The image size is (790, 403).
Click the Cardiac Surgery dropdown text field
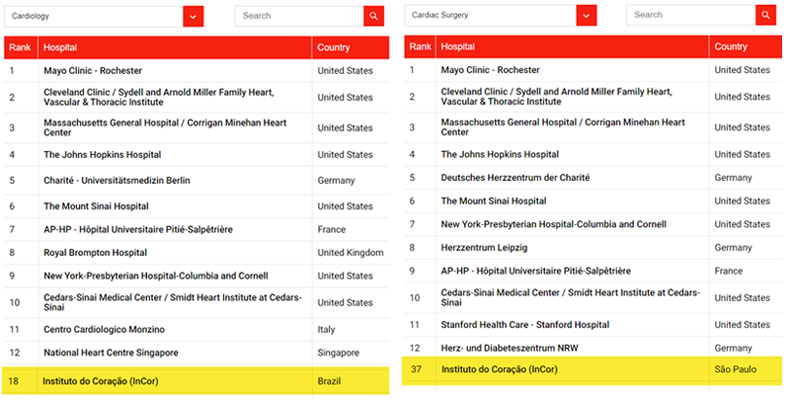[491, 16]
